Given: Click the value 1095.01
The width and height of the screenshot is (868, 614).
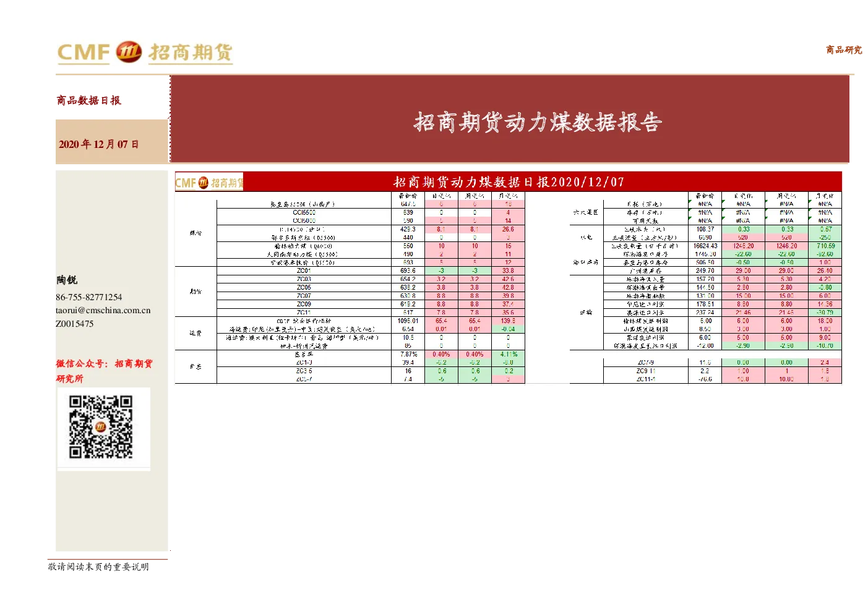Looking at the screenshot, I should tap(408, 321).
